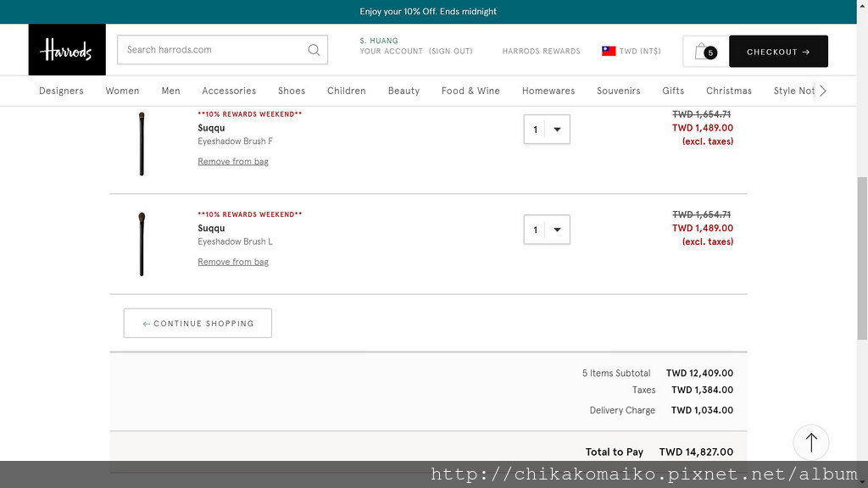Open the Souvenirs menu
The width and height of the screenshot is (868, 488).
click(618, 91)
